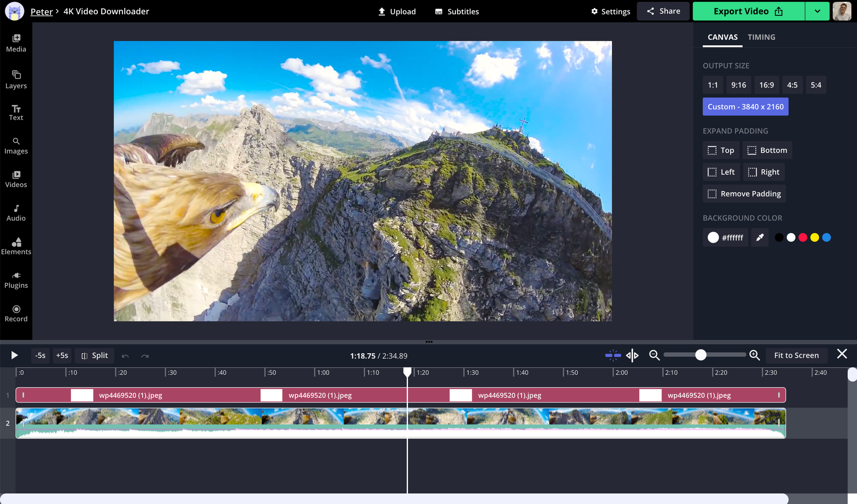Zoom out timeline with magnifier minus
The width and height of the screenshot is (857, 504).
(654, 355)
